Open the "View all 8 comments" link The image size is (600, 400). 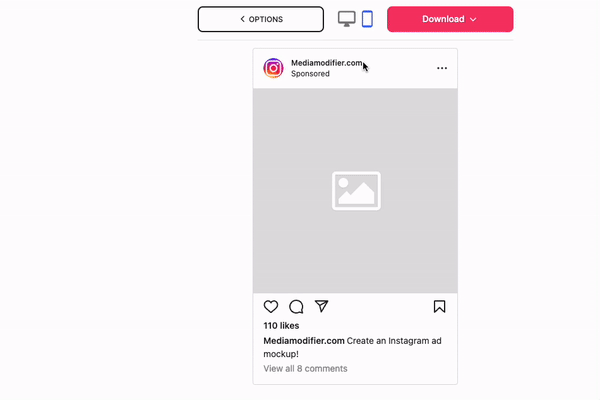coord(305,369)
